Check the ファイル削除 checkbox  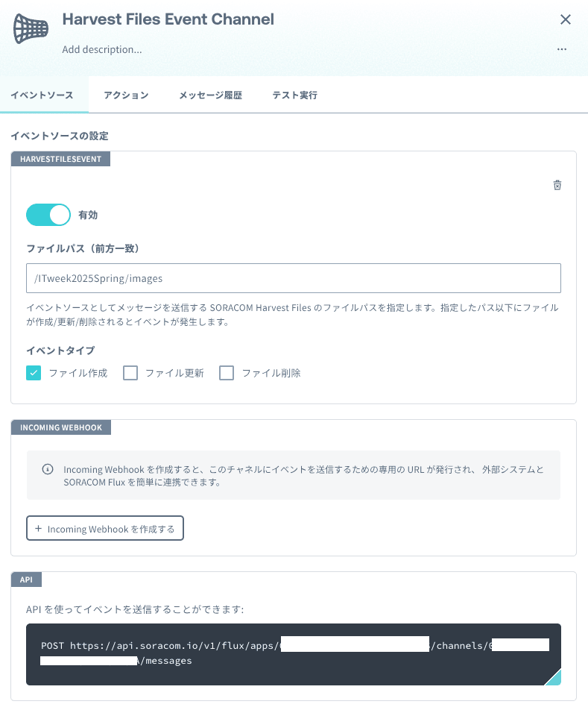pyautogui.click(x=227, y=373)
